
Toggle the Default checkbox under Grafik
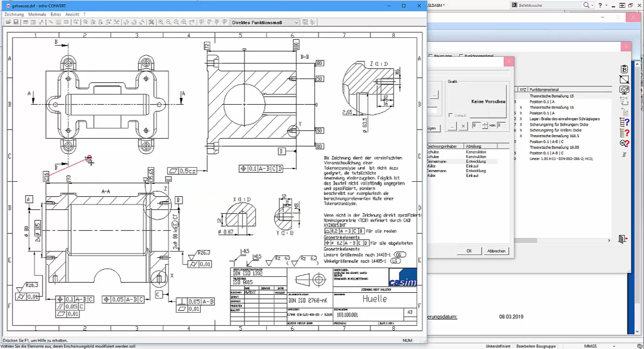451,115
